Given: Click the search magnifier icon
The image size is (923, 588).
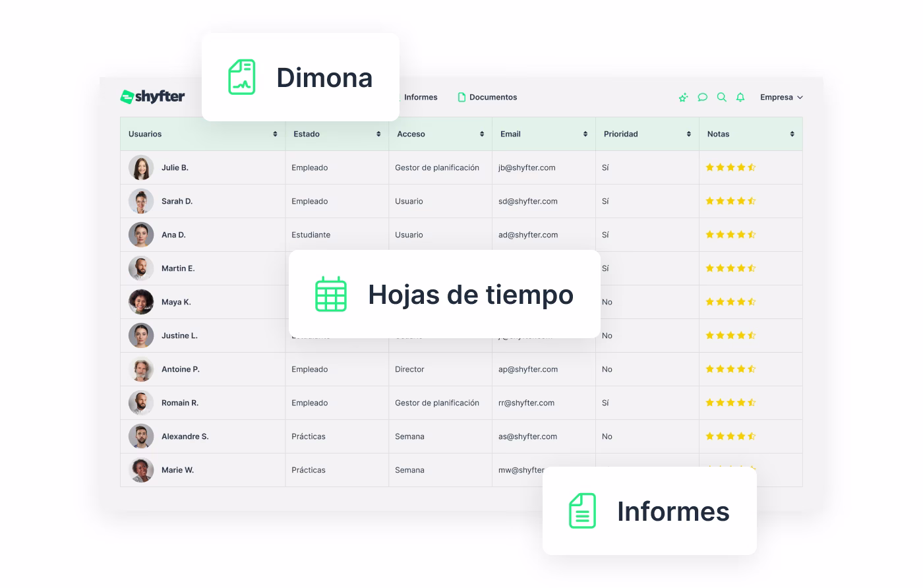Looking at the screenshot, I should 721,97.
